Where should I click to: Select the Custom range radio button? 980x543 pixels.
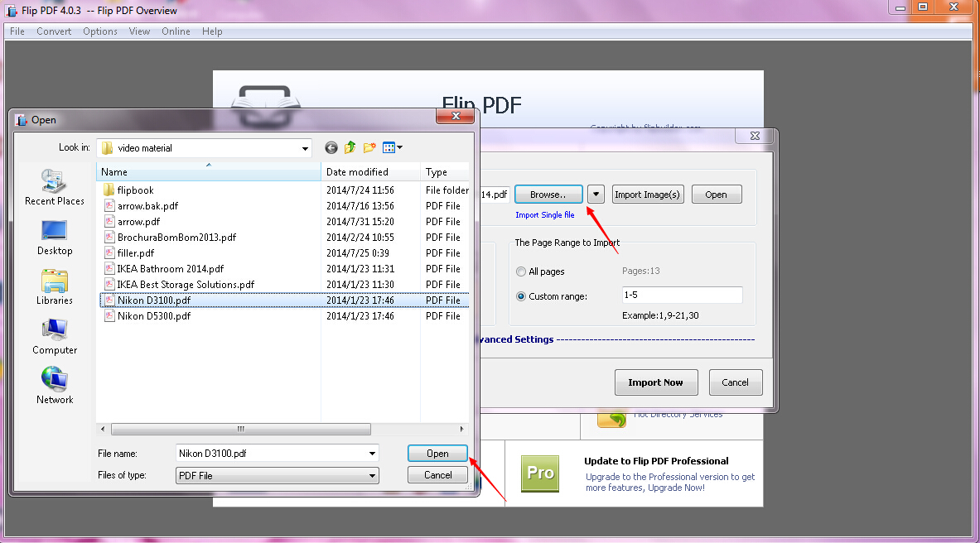coord(520,296)
